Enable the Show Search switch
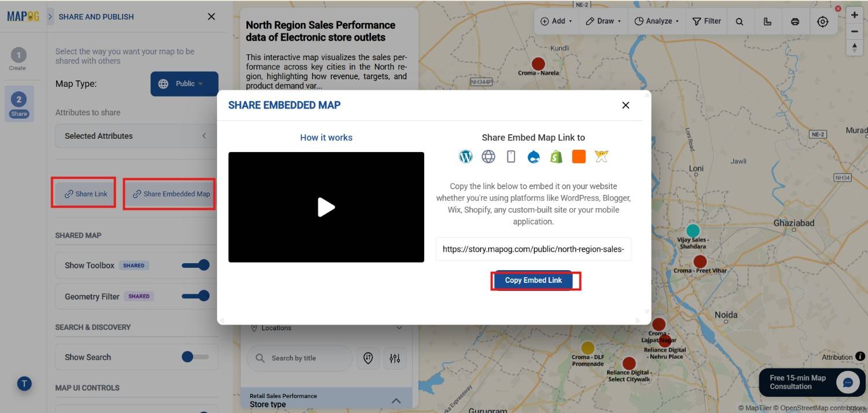Viewport: 868px width, 413px height. click(195, 357)
